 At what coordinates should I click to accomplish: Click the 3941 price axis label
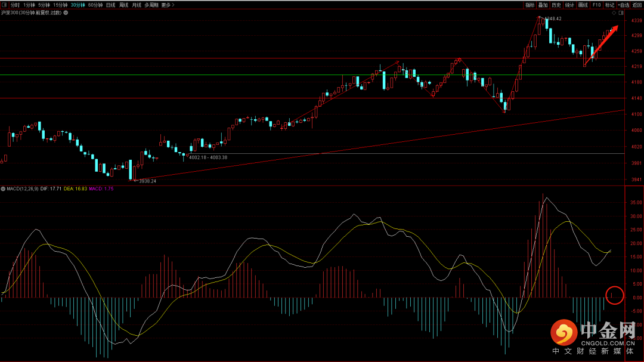pyautogui.click(x=637, y=180)
